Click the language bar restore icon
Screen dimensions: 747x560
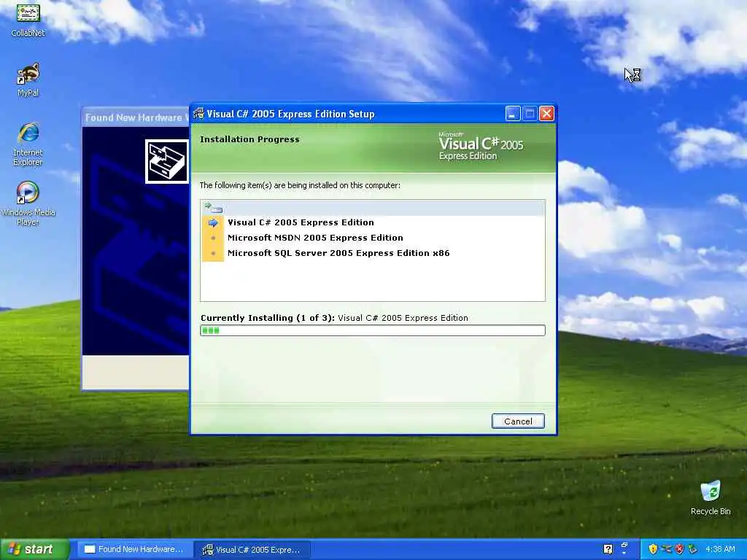coord(624,545)
